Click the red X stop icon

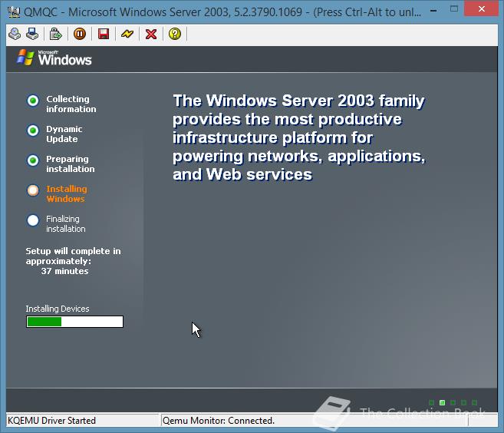coord(151,34)
